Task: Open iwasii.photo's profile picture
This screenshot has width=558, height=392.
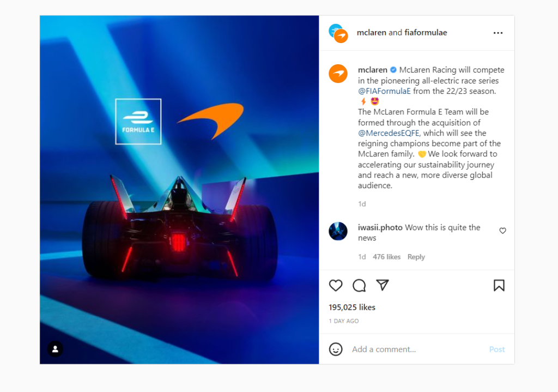Action: (338, 231)
